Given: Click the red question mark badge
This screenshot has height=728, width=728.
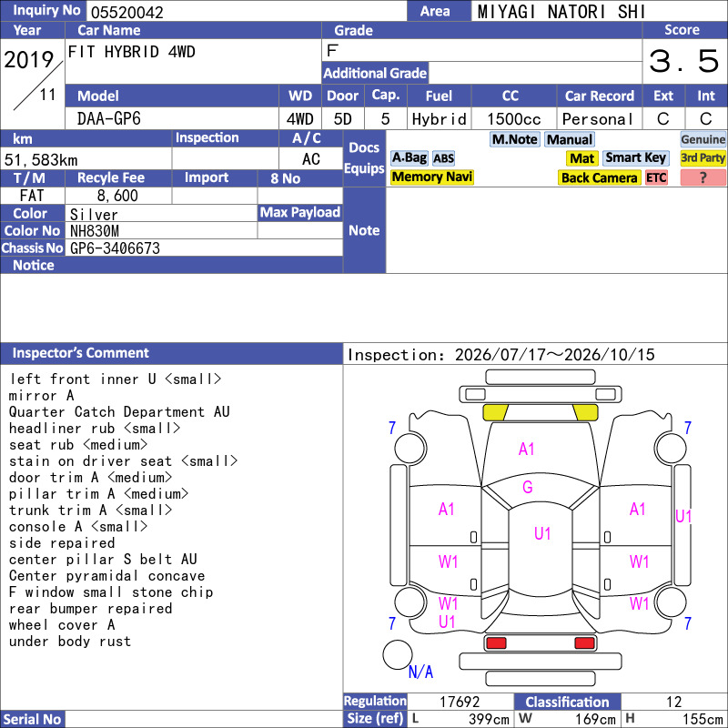Looking at the screenshot, I should 703,177.
